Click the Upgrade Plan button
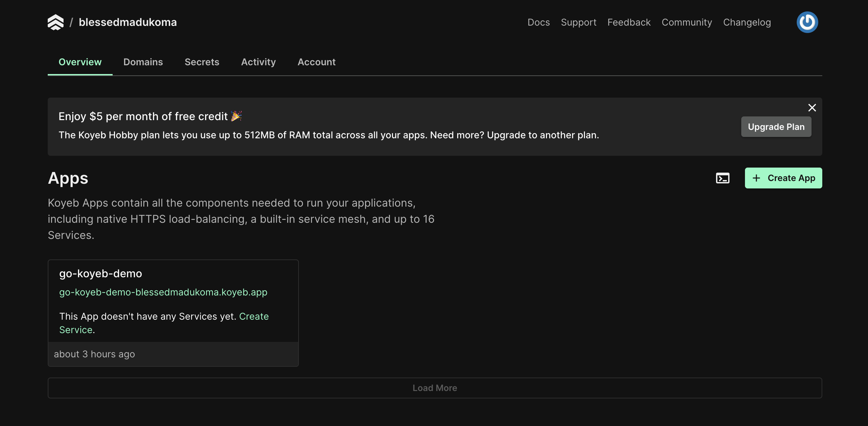This screenshot has height=426, width=868. coord(776,127)
